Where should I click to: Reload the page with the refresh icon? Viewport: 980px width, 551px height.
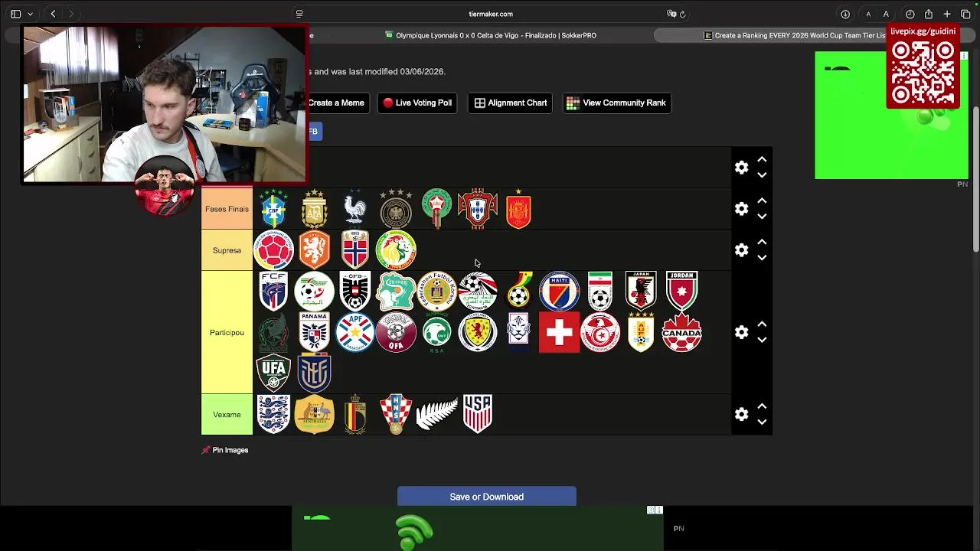682,14
